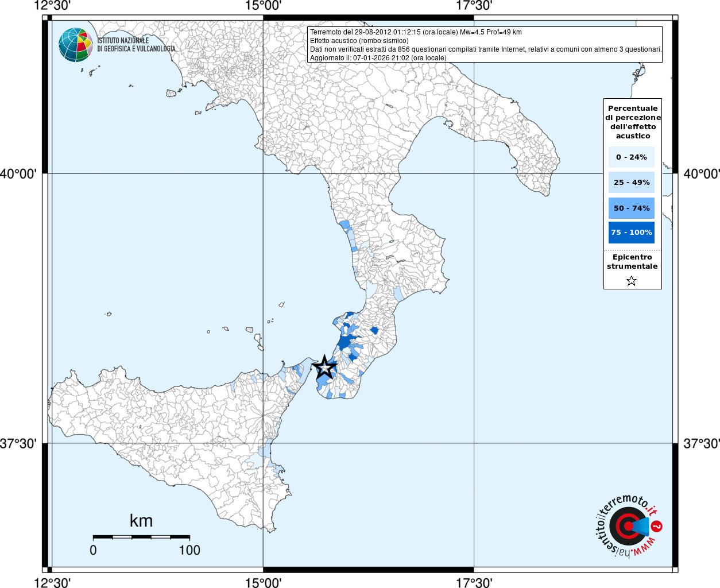Viewport: 720px width, 588px height.
Task: Click the top 15°00' longitude label
Action: [x=263, y=6]
